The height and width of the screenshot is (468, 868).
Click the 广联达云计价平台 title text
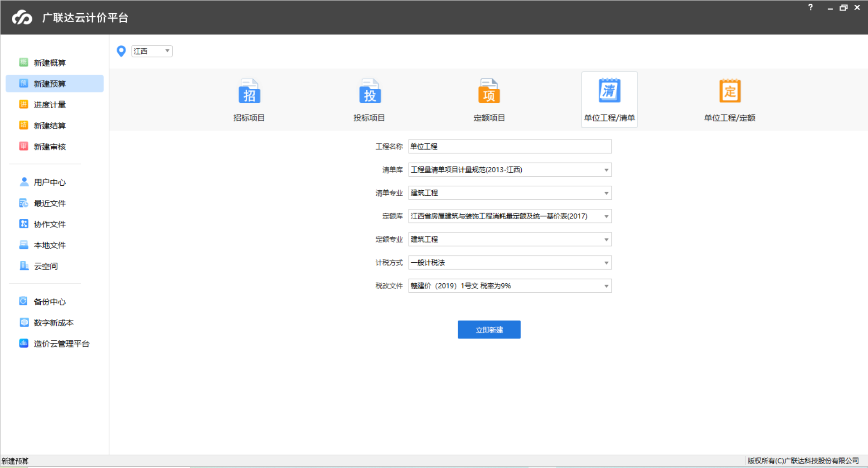85,18
